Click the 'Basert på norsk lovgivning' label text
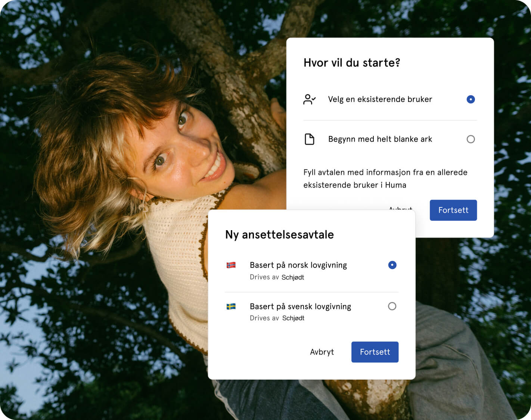 (298, 265)
